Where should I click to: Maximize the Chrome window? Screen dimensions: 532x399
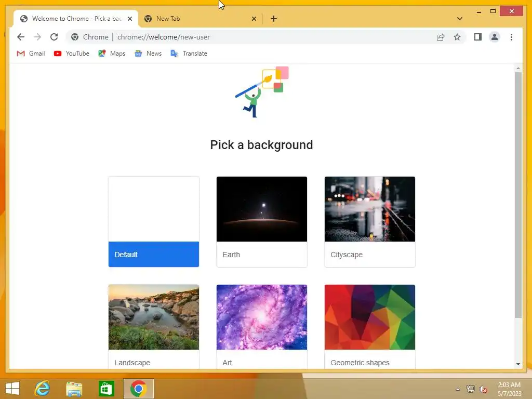point(493,11)
